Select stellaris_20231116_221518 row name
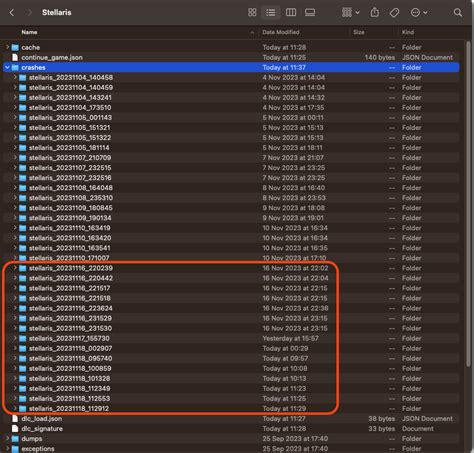 click(x=70, y=298)
